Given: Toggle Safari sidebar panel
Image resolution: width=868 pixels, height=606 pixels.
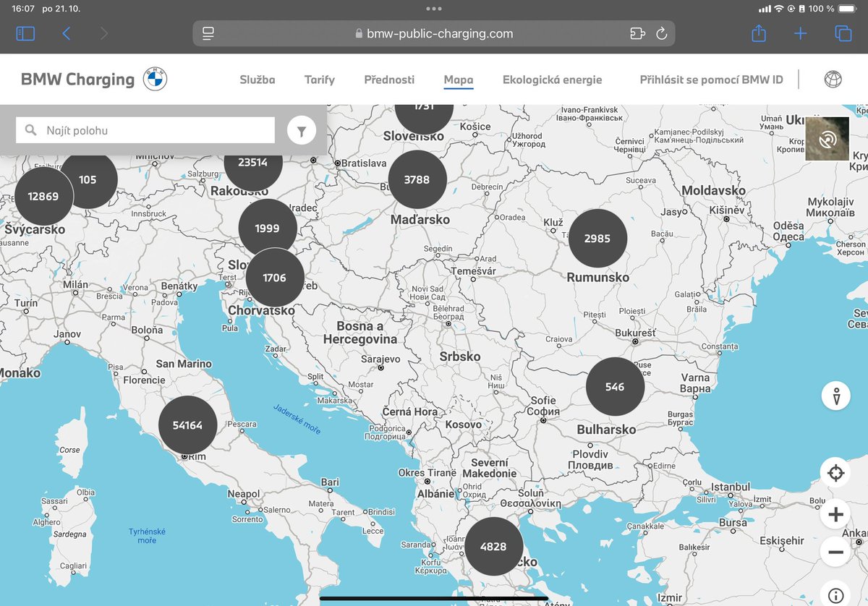Looking at the screenshot, I should 25,33.
